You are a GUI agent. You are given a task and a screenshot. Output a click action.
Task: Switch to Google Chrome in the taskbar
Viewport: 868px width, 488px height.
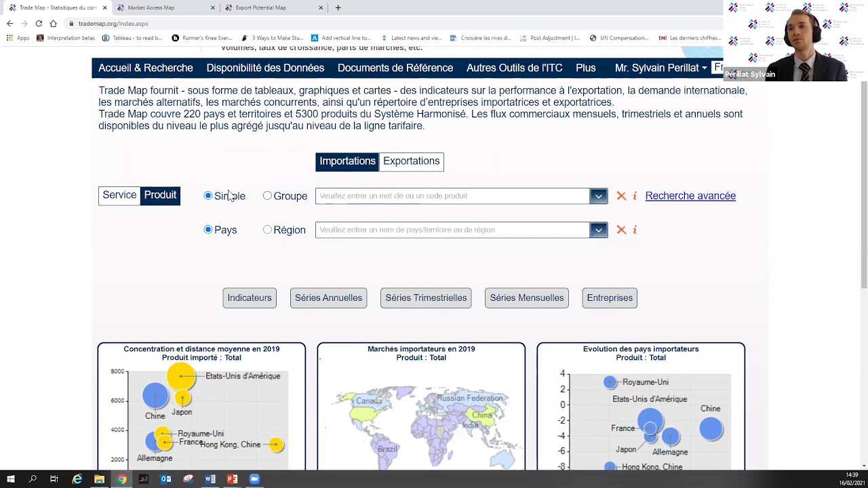121,479
